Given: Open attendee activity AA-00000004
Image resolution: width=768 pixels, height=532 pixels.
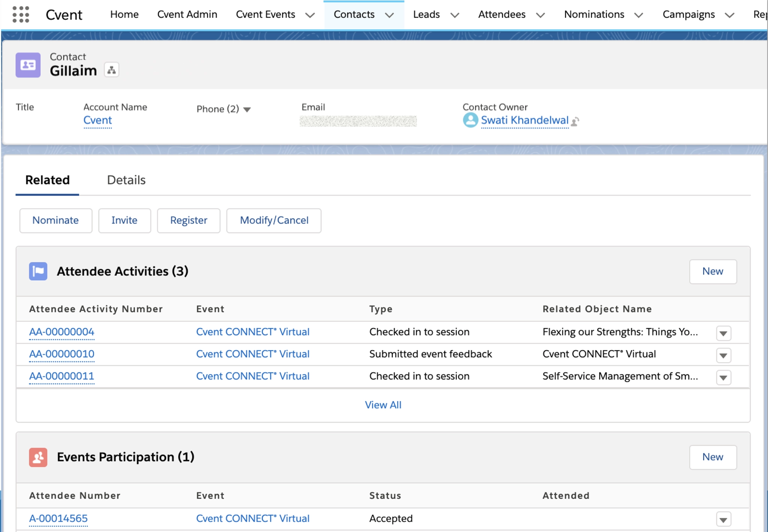Looking at the screenshot, I should [61, 332].
